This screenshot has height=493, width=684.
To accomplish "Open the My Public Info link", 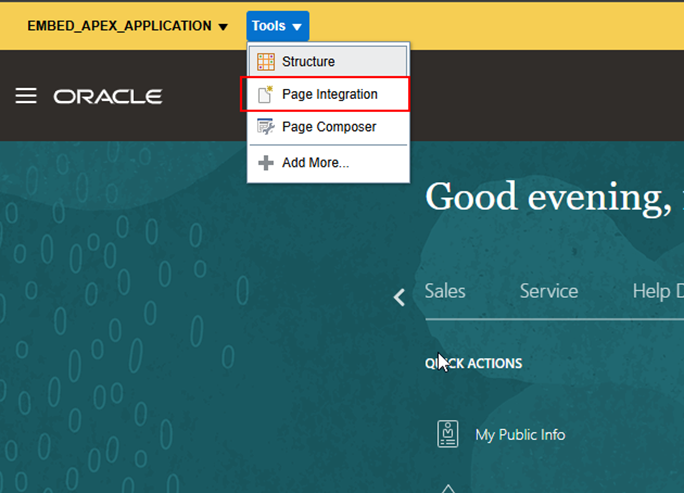I will [x=520, y=435].
